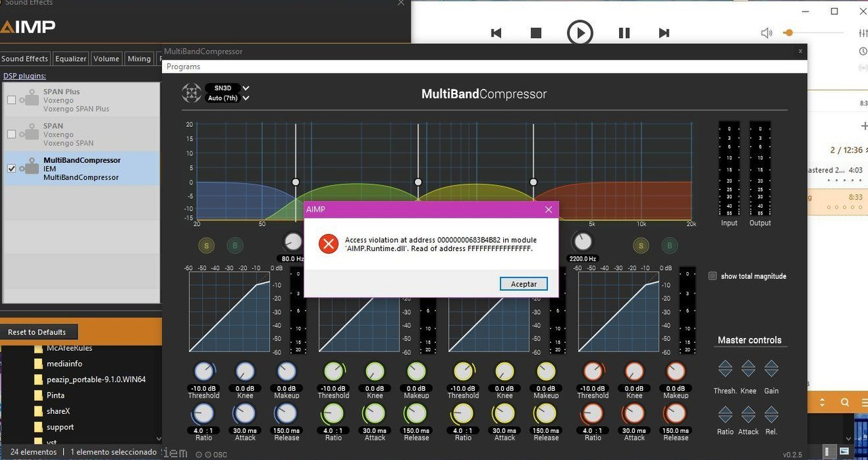Image resolution: width=868 pixels, height=460 pixels.
Task: Click the blue band Release knob
Action: tap(286, 413)
